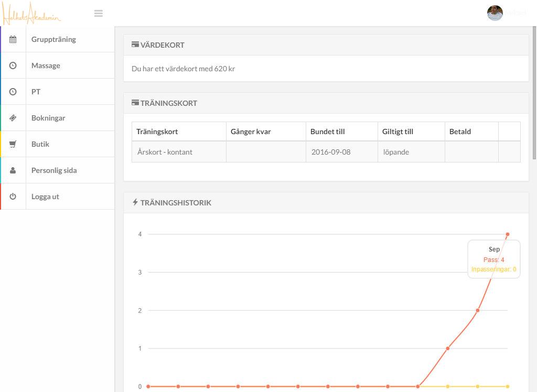Screen dimensions: 537x392
Task: Click the ticket icon beside Bokningar
Action: click(13, 118)
